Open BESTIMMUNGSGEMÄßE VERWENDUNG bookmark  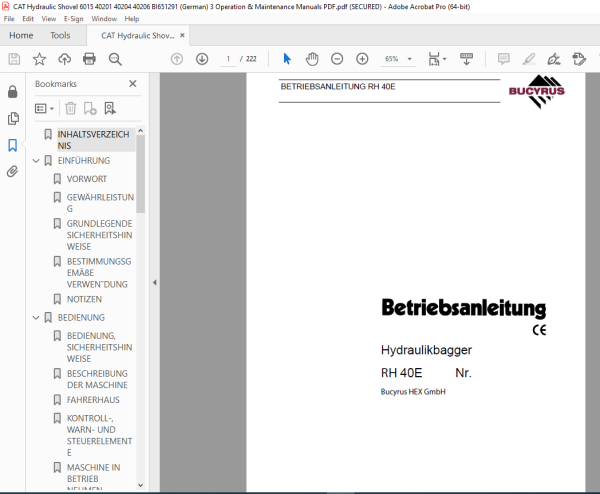[x=99, y=273]
